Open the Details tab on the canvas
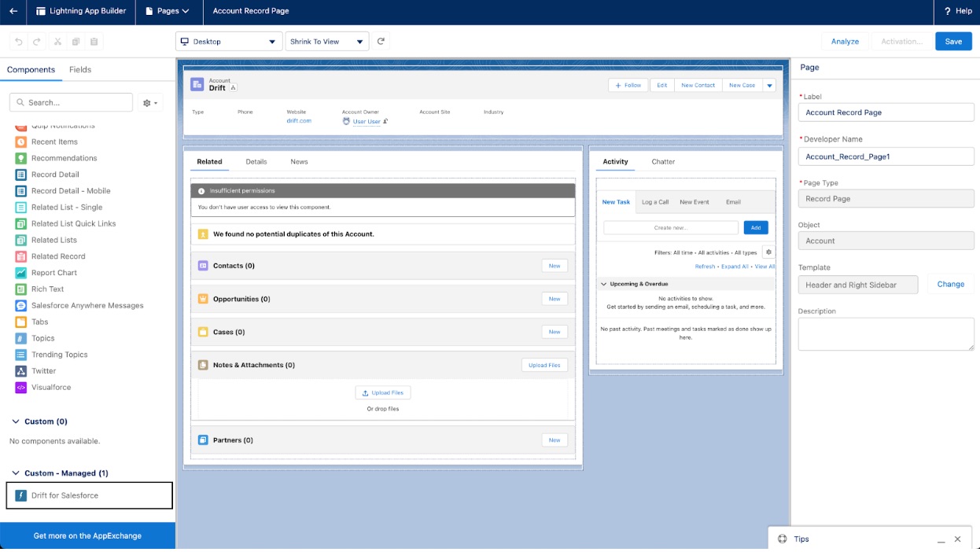Image resolution: width=980 pixels, height=552 pixels. coord(256,162)
